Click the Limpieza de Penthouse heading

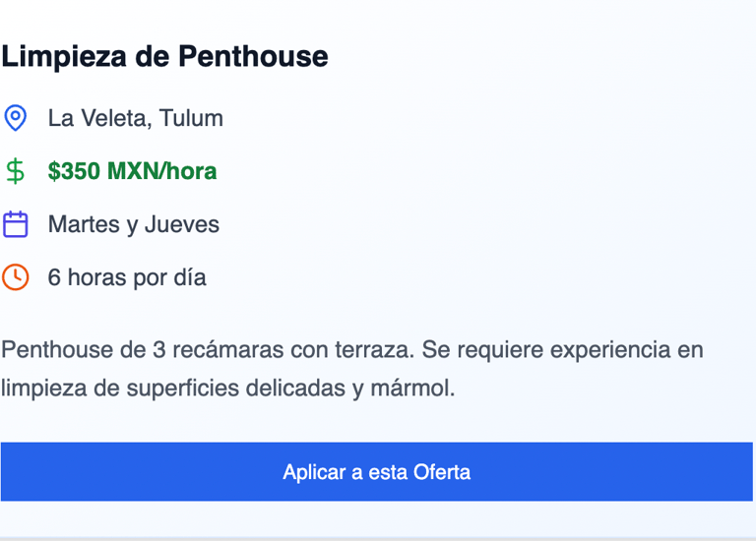click(164, 57)
